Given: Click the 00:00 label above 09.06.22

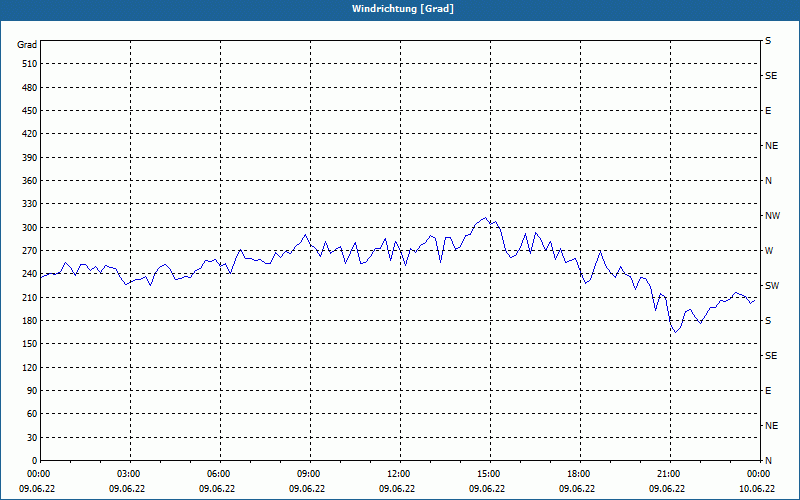Looking at the screenshot, I should click(41, 474).
